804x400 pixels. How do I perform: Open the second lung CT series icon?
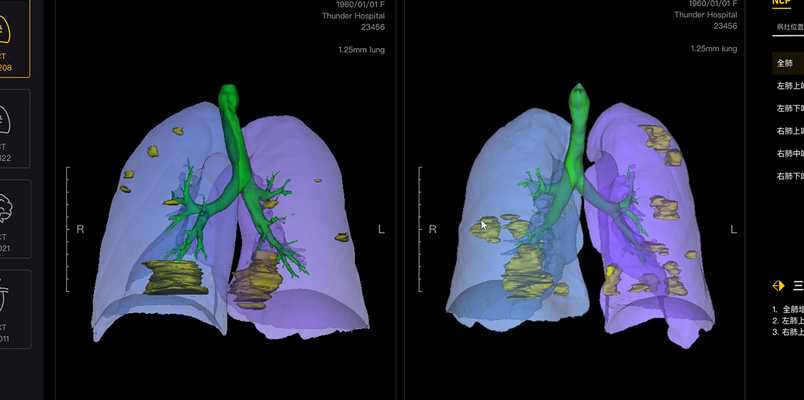tap(14, 128)
